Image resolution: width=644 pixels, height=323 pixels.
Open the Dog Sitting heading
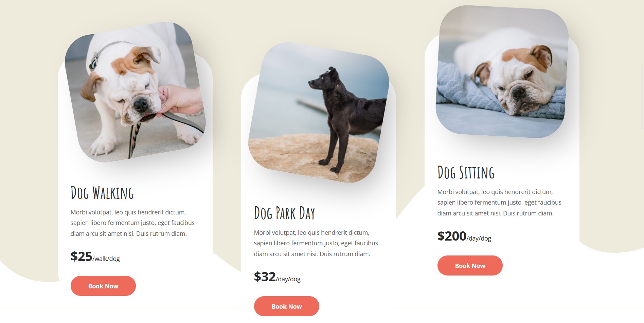coord(466,172)
